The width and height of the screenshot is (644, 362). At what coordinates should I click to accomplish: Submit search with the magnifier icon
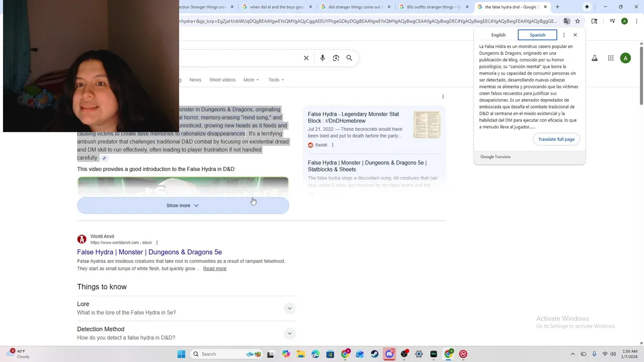pyautogui.click(x=349, y=58)
